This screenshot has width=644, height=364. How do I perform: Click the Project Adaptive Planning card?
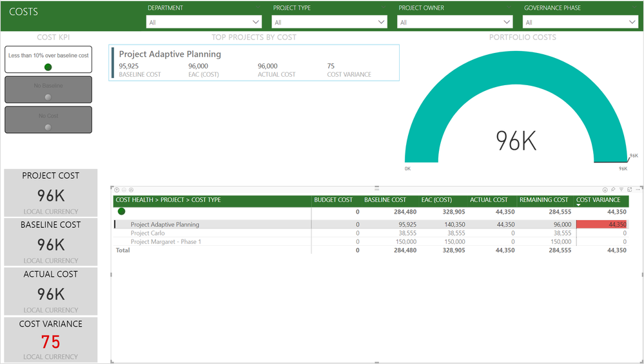coord(254,63)
